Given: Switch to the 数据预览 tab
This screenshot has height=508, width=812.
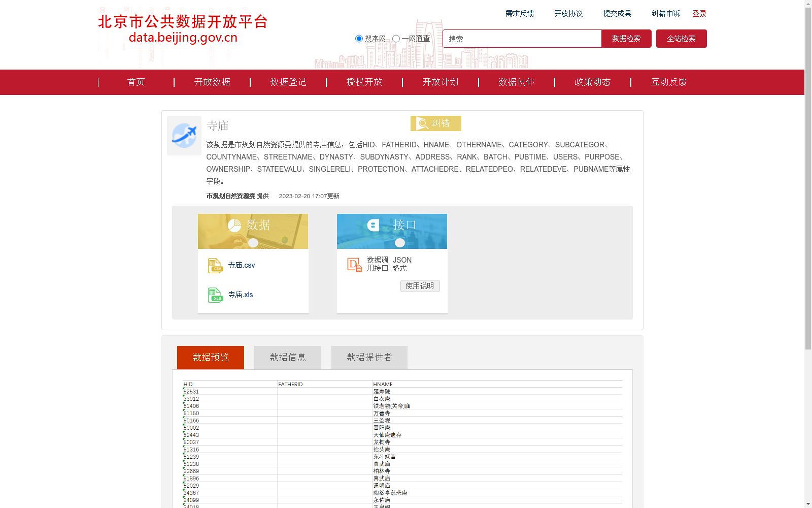Looking at the screenshot, I should click(211, 358).
